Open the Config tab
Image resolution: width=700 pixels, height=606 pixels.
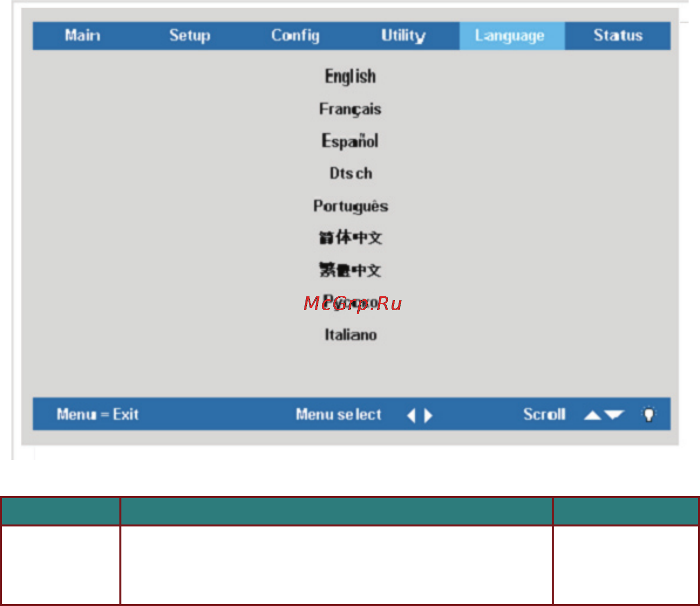pyautogui.click(x=296, y=36)
